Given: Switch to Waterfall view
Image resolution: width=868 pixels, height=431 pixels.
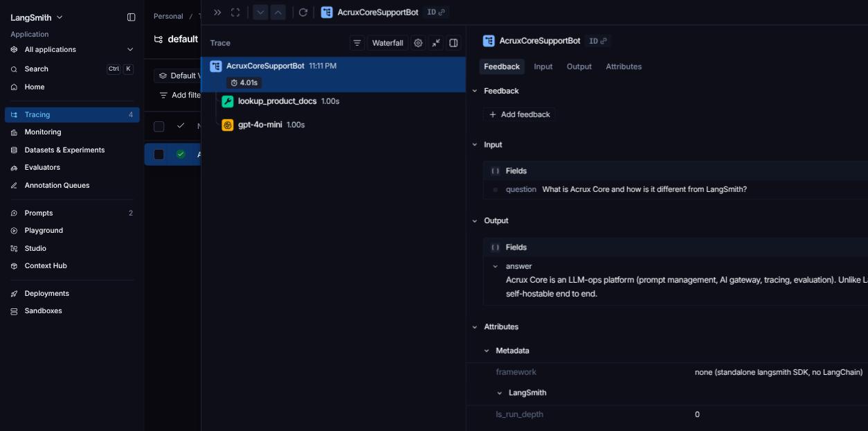Looking at the screenshot, I should click(x=388, y=43).
